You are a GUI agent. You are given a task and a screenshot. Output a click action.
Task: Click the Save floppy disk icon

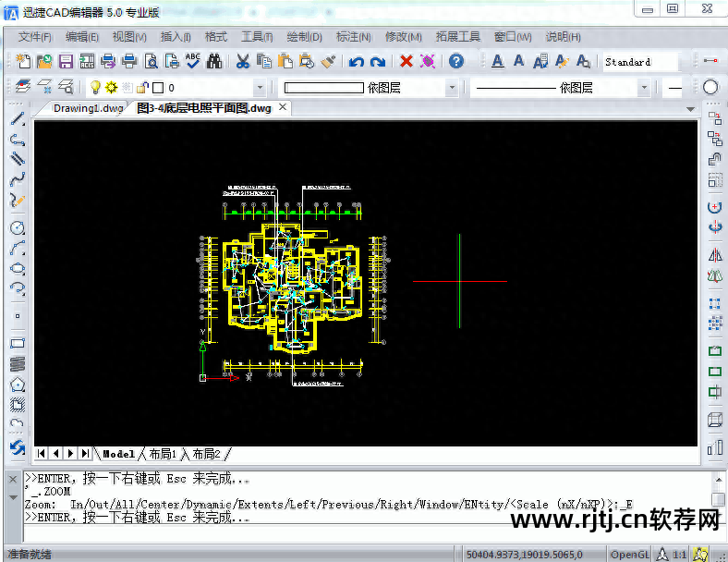tap(66, 61)
